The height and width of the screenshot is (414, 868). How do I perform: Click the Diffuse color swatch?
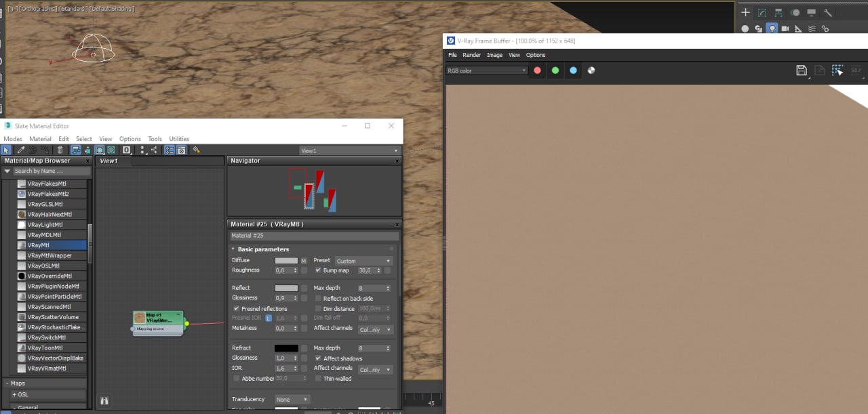286,261
